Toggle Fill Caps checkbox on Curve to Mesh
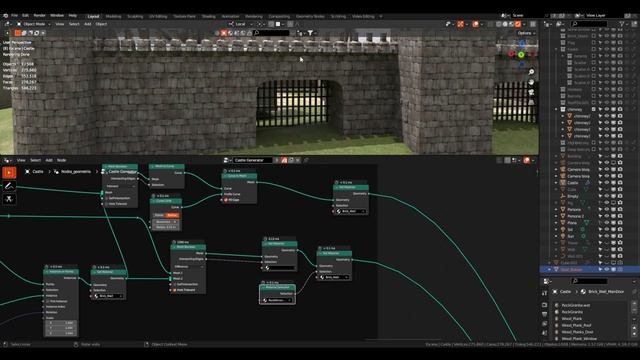640x360 pixels. click(225, 200)
